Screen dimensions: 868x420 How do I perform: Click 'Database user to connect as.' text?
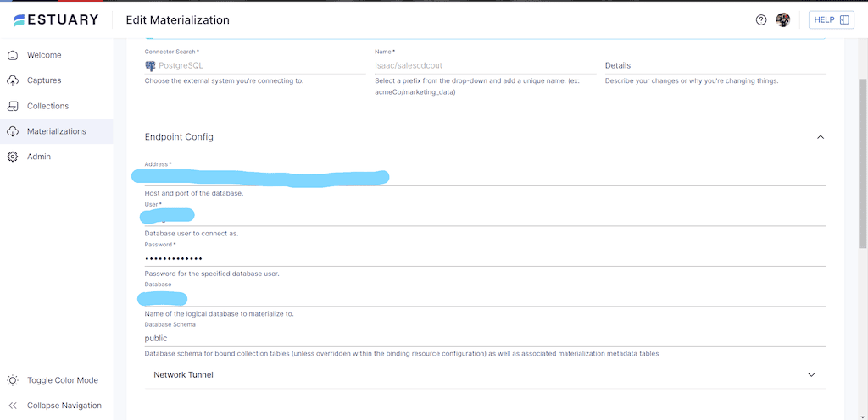point(192,234)
